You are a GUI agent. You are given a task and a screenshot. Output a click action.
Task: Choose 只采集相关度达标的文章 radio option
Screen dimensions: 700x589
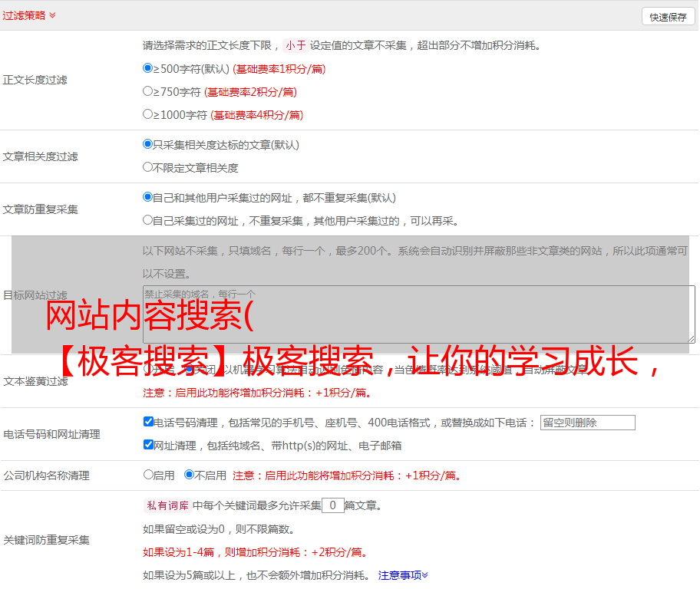tap(148, 143)
